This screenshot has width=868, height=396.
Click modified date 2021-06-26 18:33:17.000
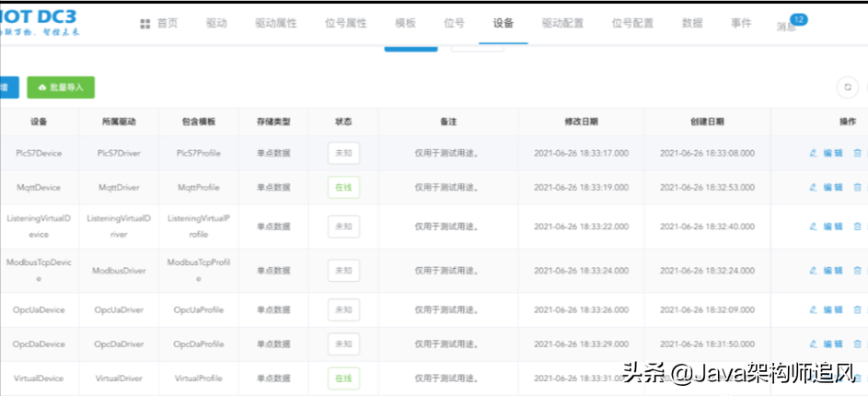coord(581,153)
